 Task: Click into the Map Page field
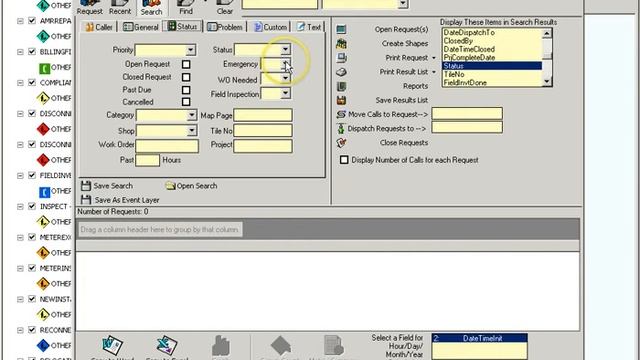[263, 115]
